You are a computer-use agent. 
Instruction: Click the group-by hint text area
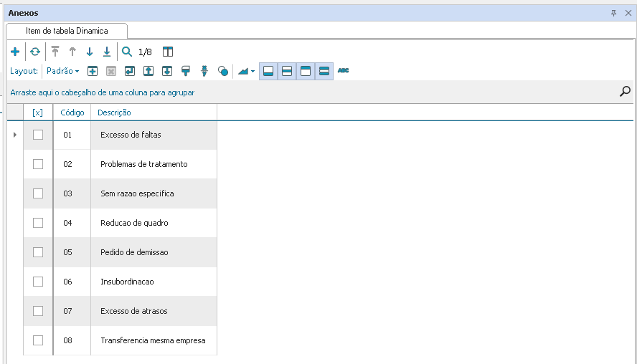[103, 92]
